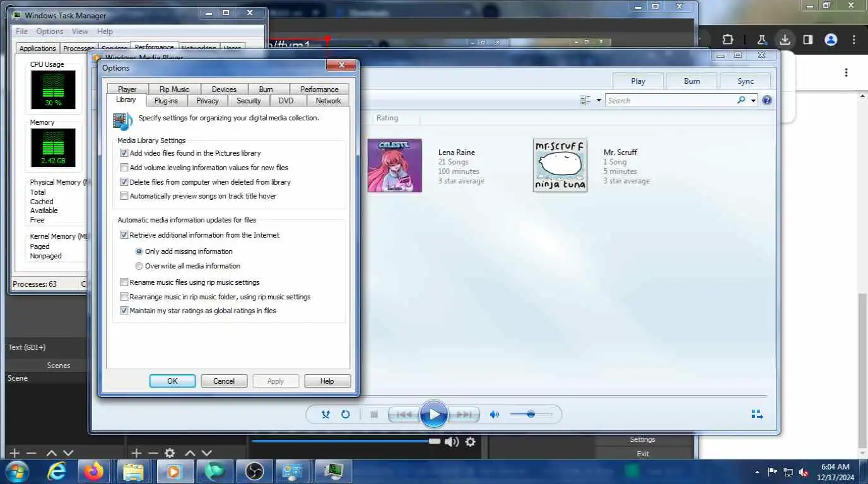Image resolution: width=868 pixels, height=484 pixels.
Task: Open the Mr. Scruff Ninja Tuna album thumbnail
Action: pos(560,166)
